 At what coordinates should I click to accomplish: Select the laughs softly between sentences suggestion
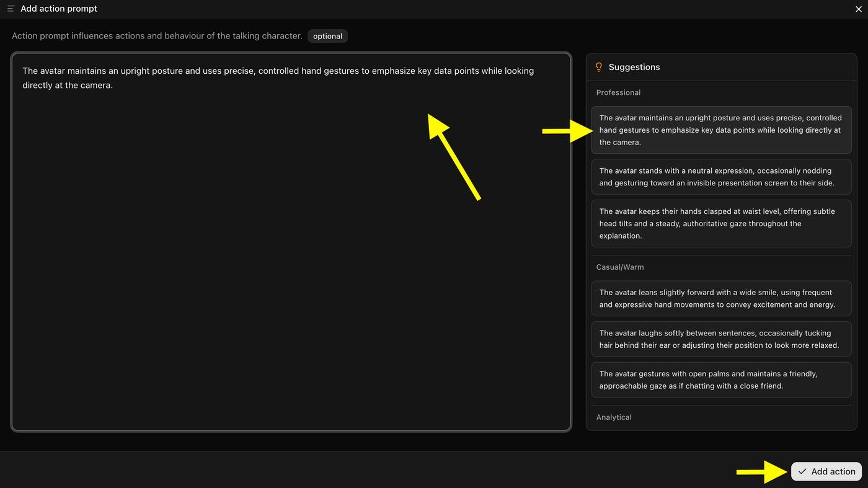tap(721, 339)
